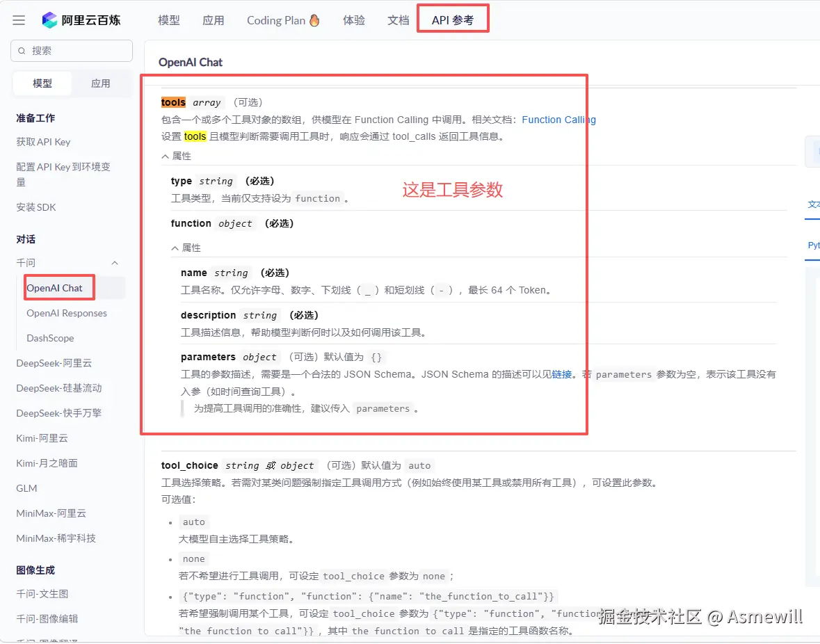Collapse the 属性 section under function
Screen dimensions: 820x644
(186, 248)
